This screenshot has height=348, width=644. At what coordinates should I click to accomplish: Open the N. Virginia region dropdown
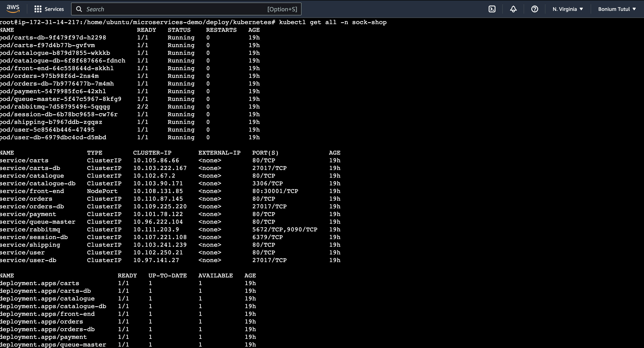tap(567, 9)
